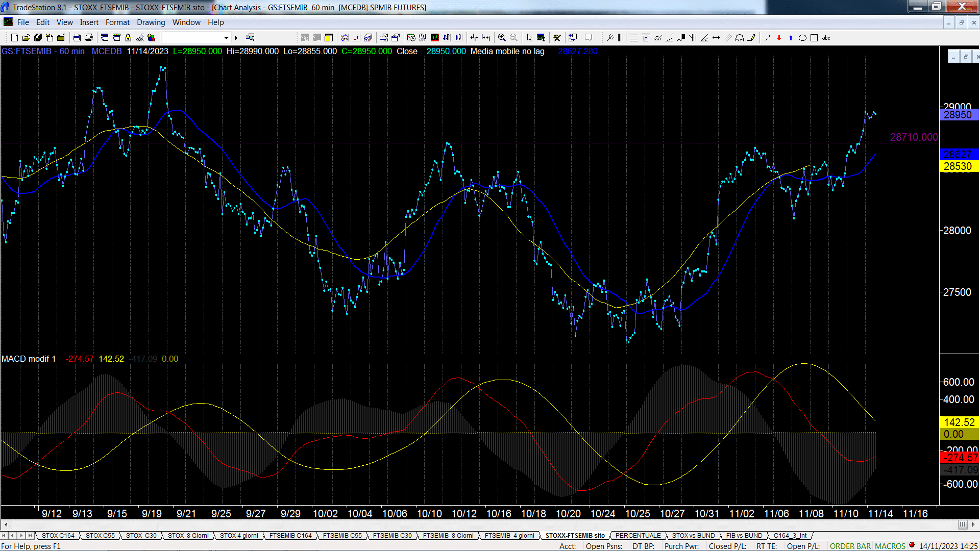This screenshot has width=980, height=551.
Task: Switch to the FIB vs BUND tab
Action: (x=744, y=535)
